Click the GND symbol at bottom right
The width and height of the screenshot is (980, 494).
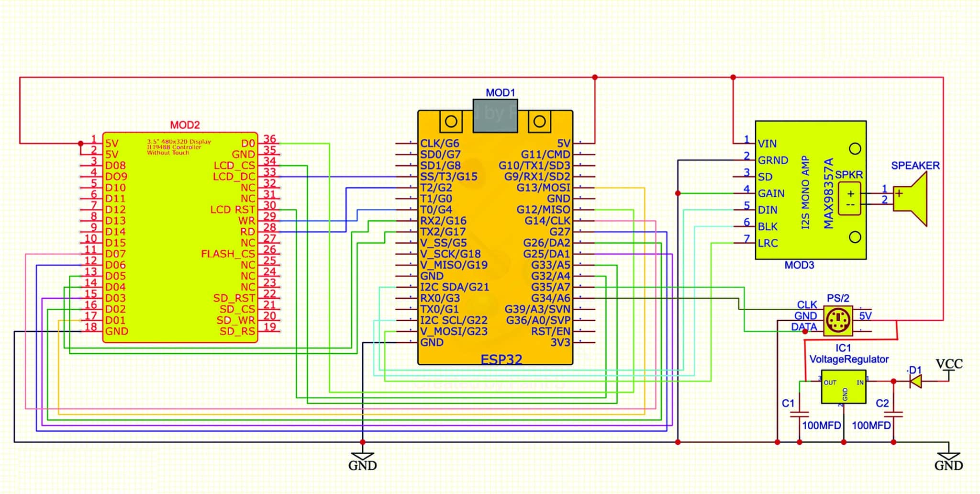pos(948,459)
